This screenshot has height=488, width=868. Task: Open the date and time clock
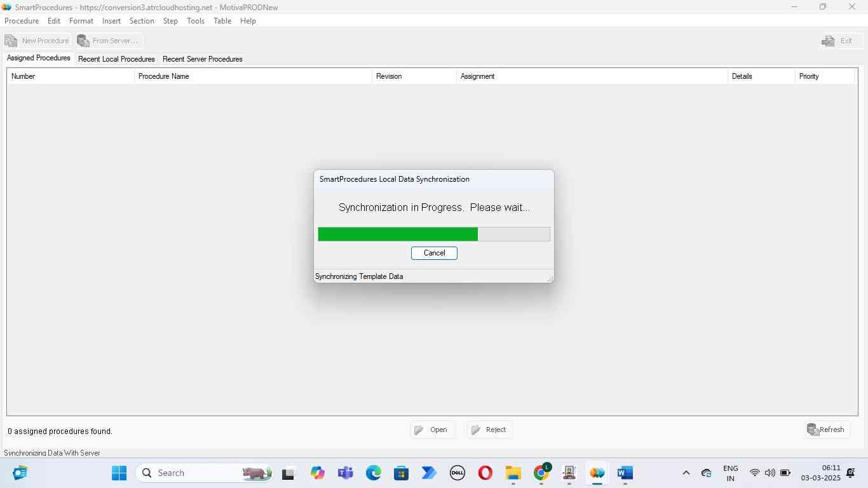(x=820, y=473)
